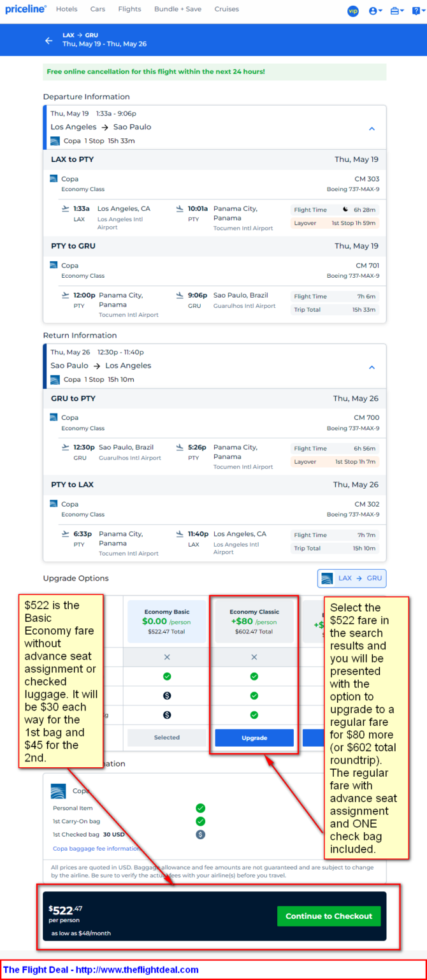Click the Copa logo next to CM 302
The width and height of the screenshot is (427, 980).
[x=54, y=504]
